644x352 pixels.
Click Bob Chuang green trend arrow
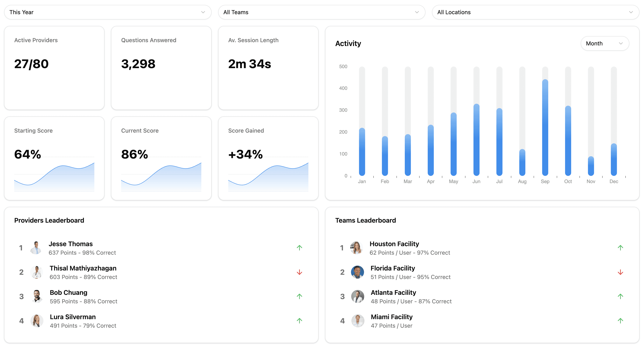pyautogui.click(x=299, y=296)
